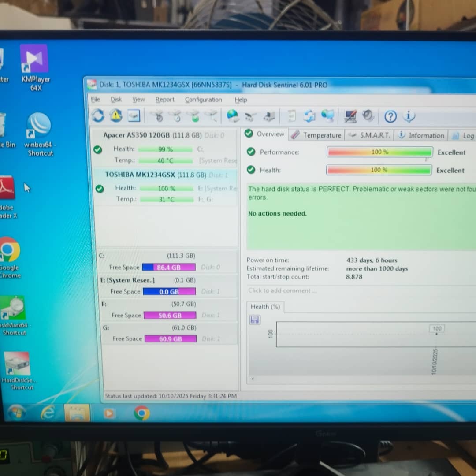The height and width of the screenshot is (476, 476).
Task: Click the Google Chrome icon in taskbar
Action: point(141,413)
